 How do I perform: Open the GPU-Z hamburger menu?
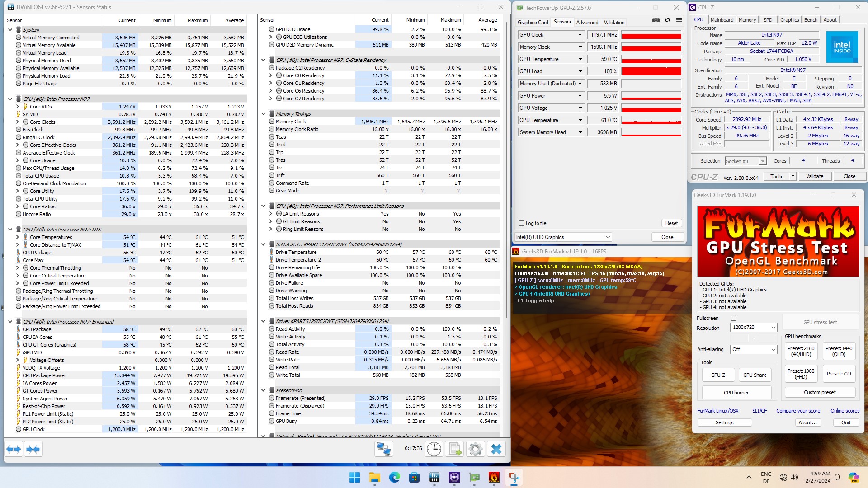(679, 20)
